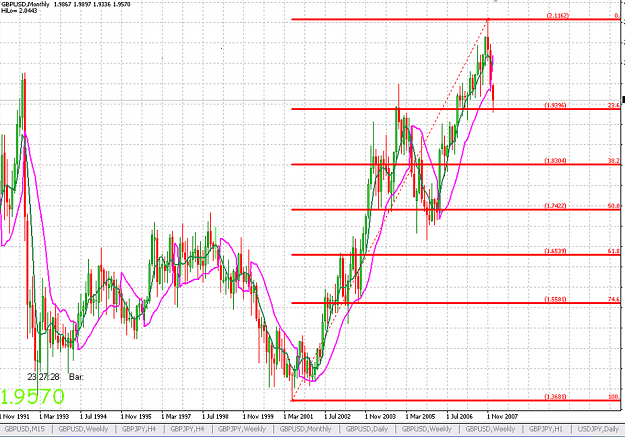The image size is (625, 437).
Task: Select the GBPUSD,Monthly chart tab
Action: (x=305, y=429)
